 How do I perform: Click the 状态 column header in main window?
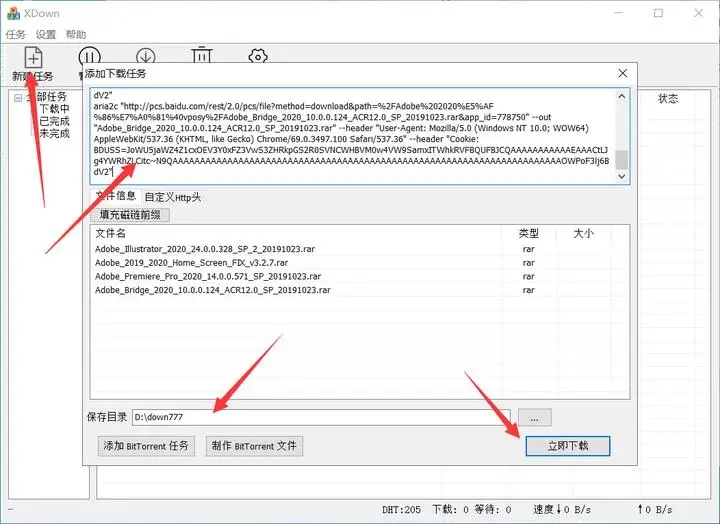(x=668, y=98)
